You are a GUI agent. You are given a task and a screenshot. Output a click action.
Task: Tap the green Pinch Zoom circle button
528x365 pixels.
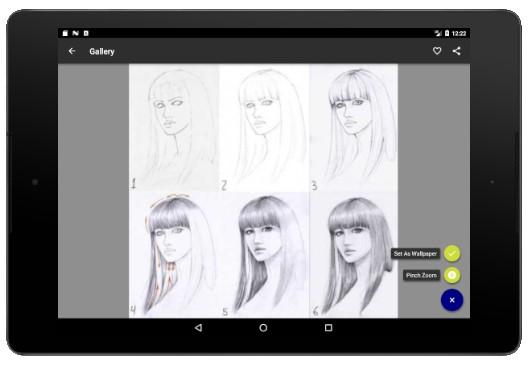coord(452,275)
